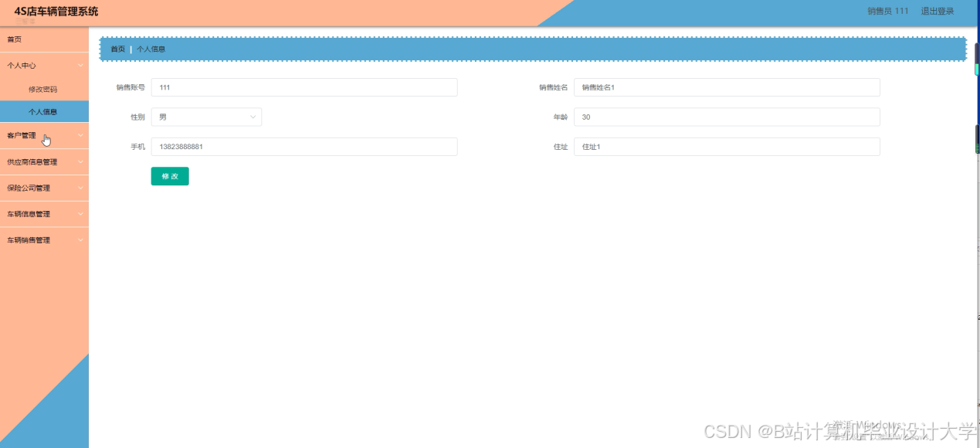
Task: Click the 年龄 input field
Action: pos(727,117)
